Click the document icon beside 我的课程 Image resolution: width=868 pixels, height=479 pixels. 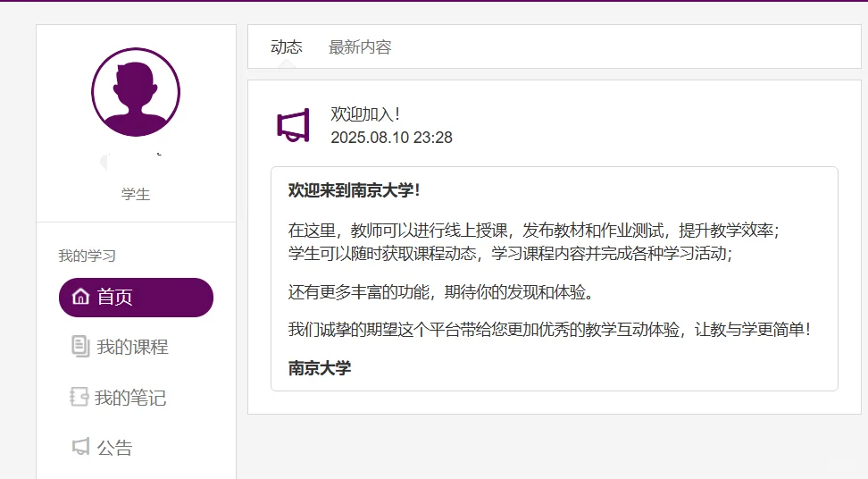[80, 347]
